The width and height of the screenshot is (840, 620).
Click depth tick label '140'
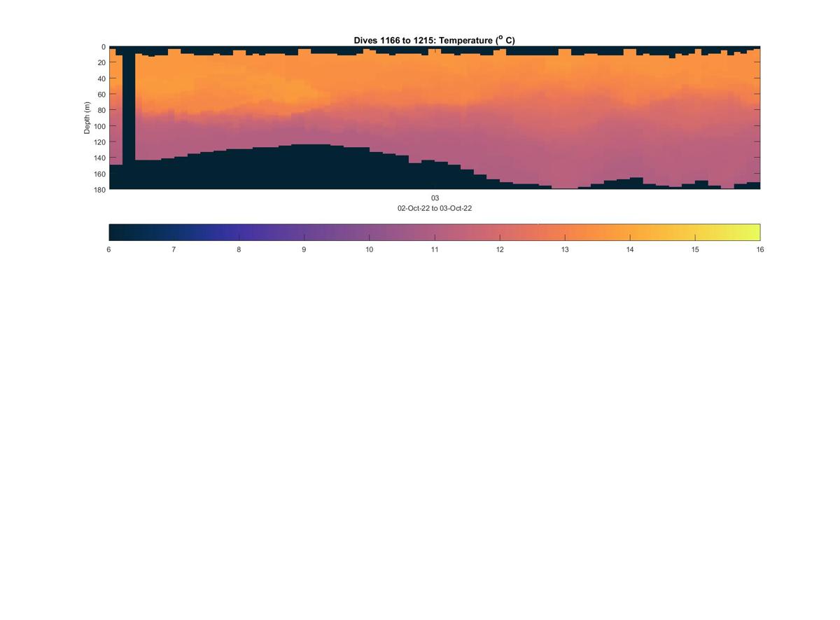click(x=99, y=158)
